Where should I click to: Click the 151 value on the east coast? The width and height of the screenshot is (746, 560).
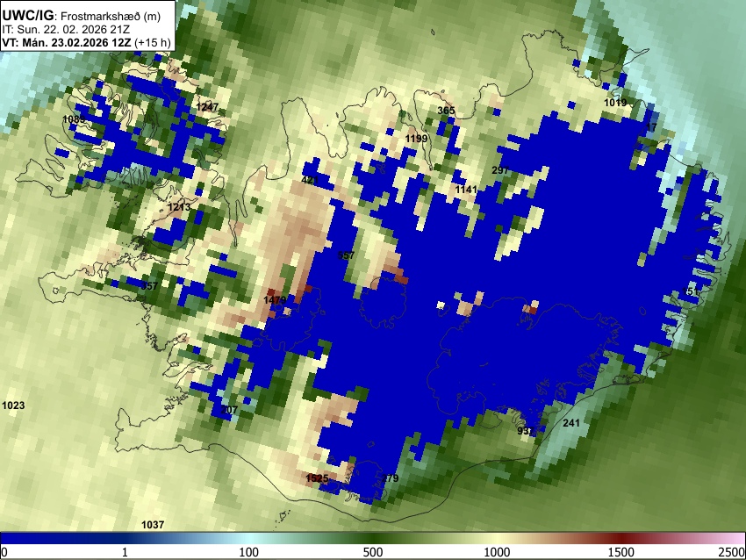click(x=691, y=291)
